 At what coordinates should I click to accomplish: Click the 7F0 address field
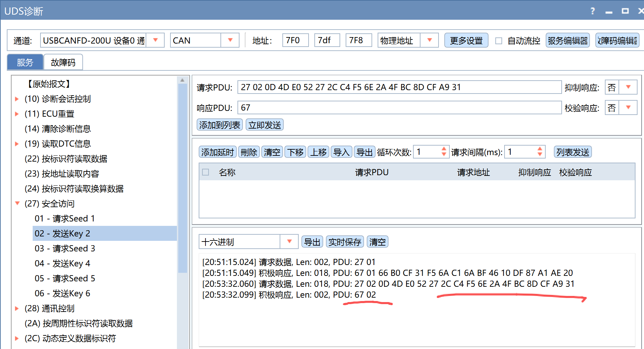coord(295,40)
